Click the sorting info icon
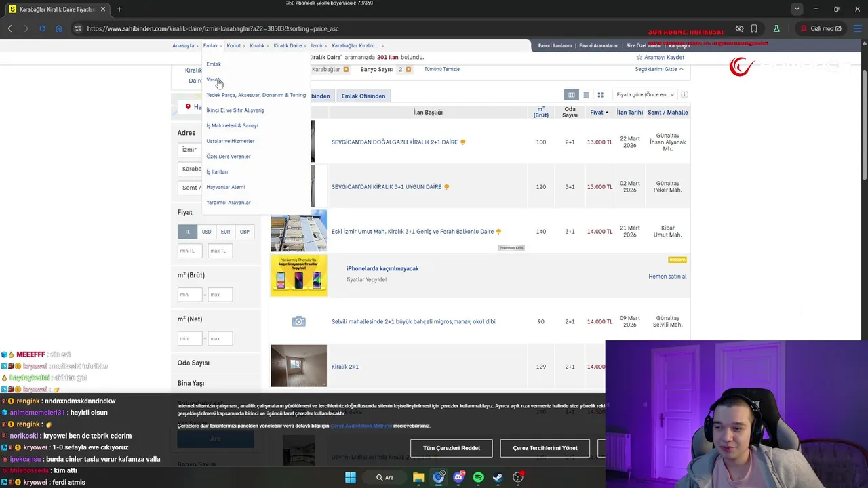868x488 pixels. (684, 95)
